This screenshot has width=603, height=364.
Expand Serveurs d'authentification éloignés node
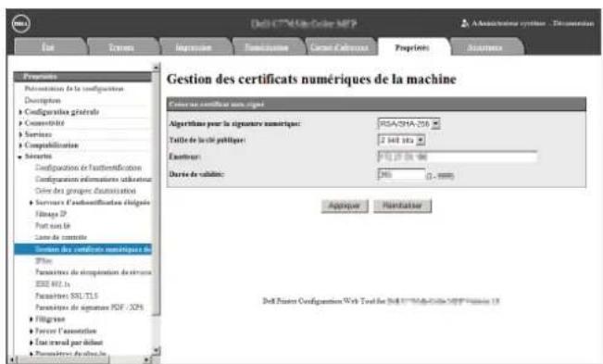[31, 203]
